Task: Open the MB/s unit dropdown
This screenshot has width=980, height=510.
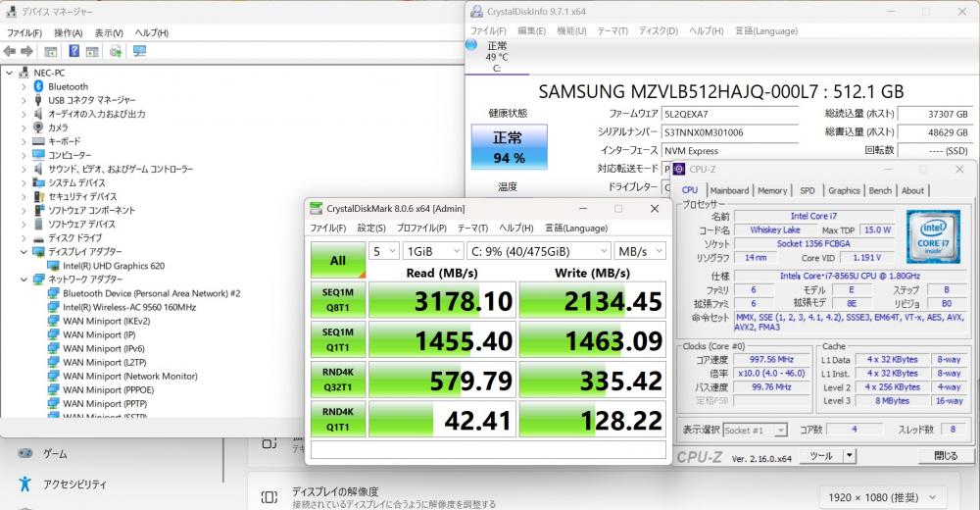Action: (641, 251)
